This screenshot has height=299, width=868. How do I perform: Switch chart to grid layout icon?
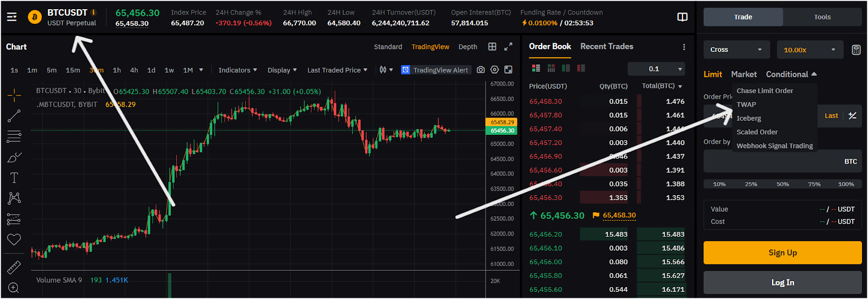[x=492, y=47]
